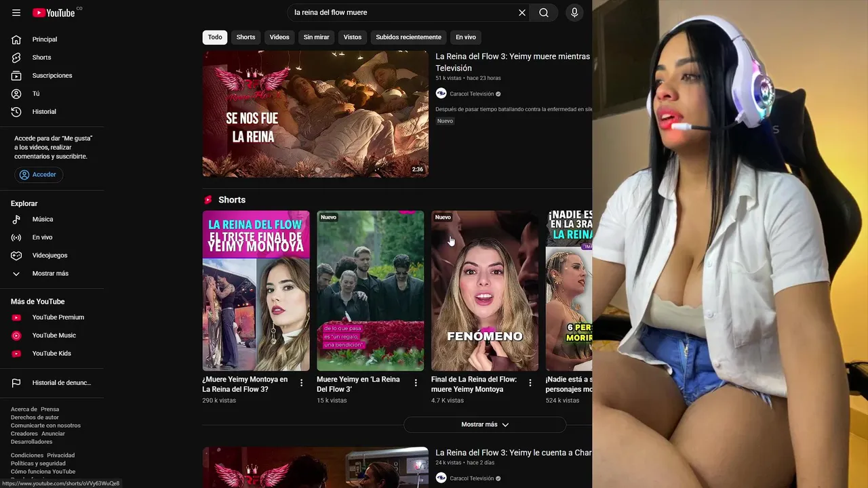Select the Shorts filter chip

(x=245, y=37)
